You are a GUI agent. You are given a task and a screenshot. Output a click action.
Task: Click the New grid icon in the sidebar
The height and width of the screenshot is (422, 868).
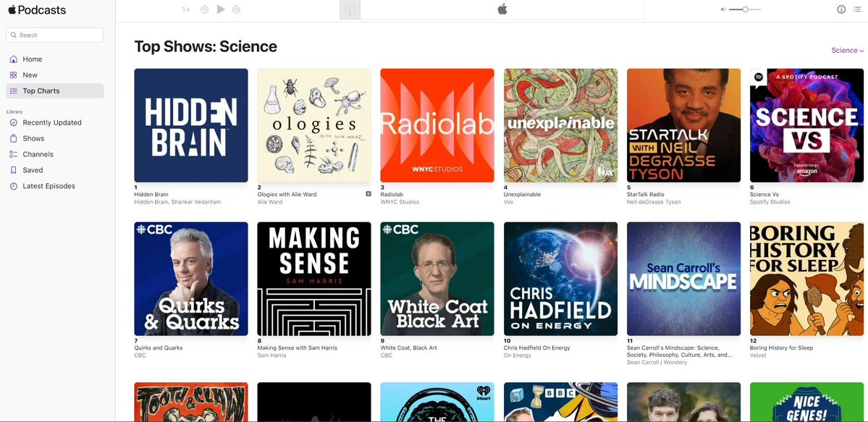[x=13, y=75]
